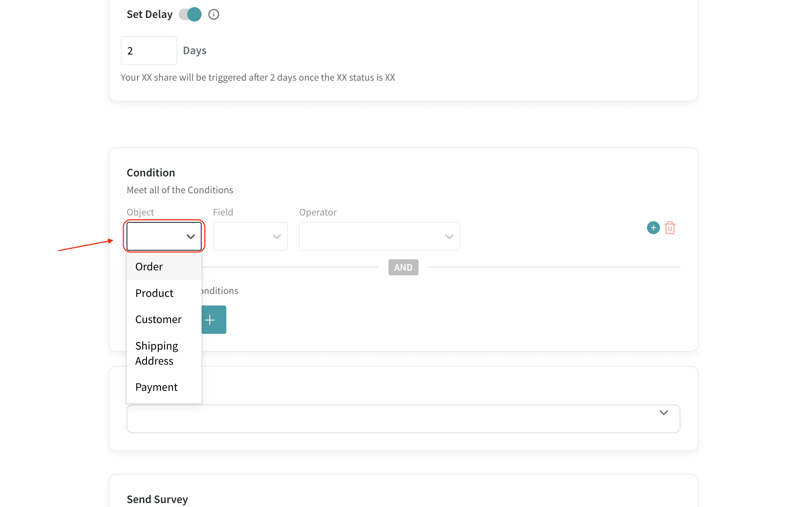The height and width of the screenshot is (507, 812).
Task: Click the chevron arrow in Object box
Action: tap(190, 237)
